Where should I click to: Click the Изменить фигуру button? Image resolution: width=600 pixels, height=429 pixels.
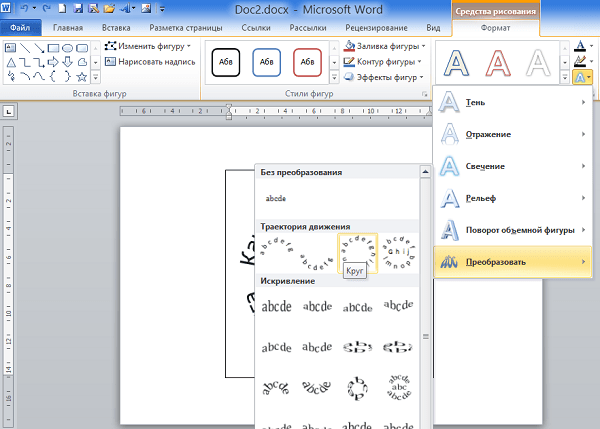click(148, 46)
